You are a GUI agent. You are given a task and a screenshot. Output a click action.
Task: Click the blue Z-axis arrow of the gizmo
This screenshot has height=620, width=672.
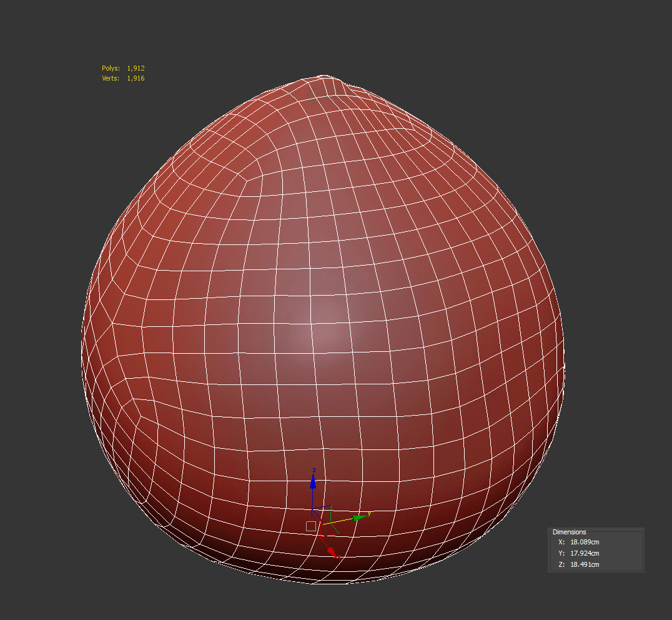(313, 482)
